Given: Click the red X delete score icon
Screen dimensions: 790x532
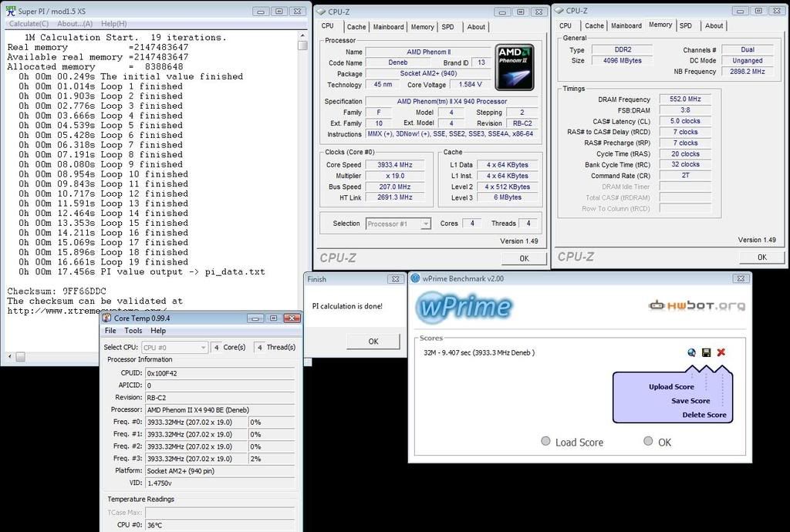Looking at the screenshot, I should click(721, 352).
